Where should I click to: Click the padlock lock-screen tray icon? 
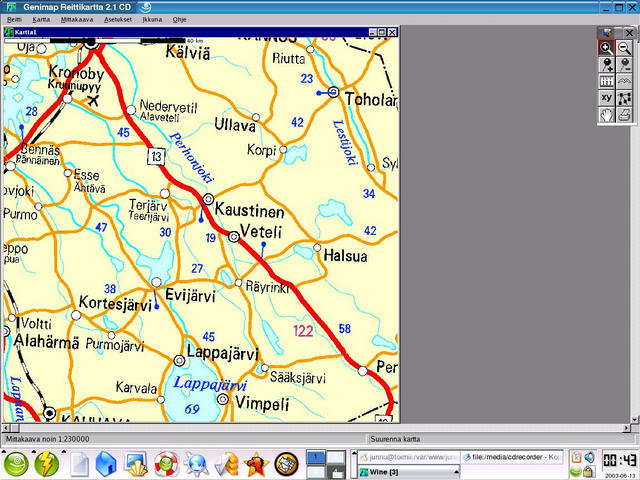point(589,471)
